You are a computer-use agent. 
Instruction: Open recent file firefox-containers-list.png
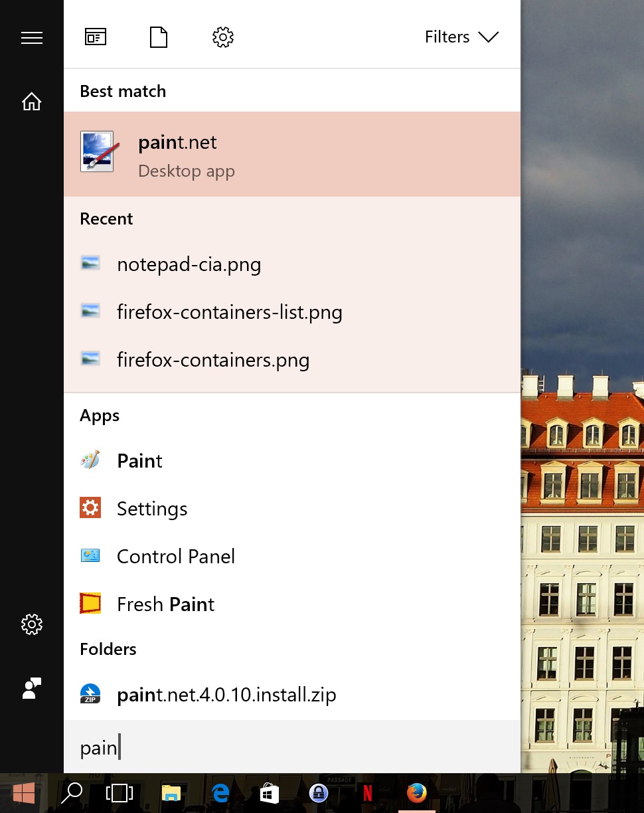292,312
